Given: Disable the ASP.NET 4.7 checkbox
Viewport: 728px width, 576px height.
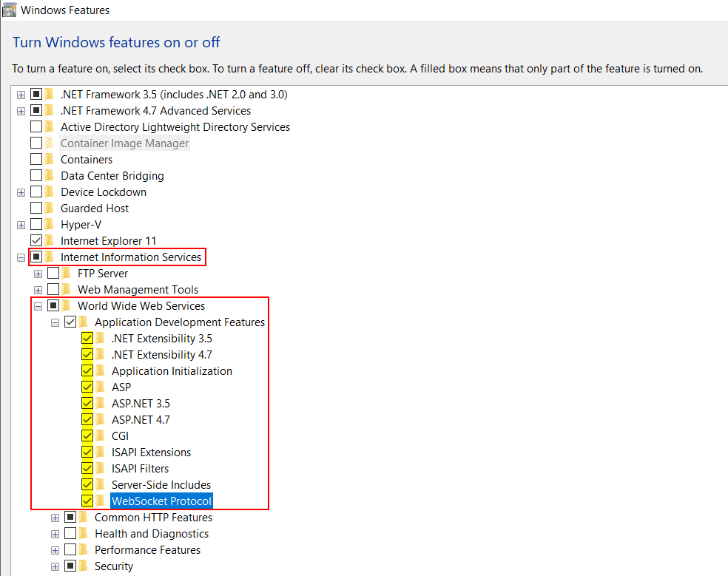Looking at the screenshot, I should pos(87,419).
